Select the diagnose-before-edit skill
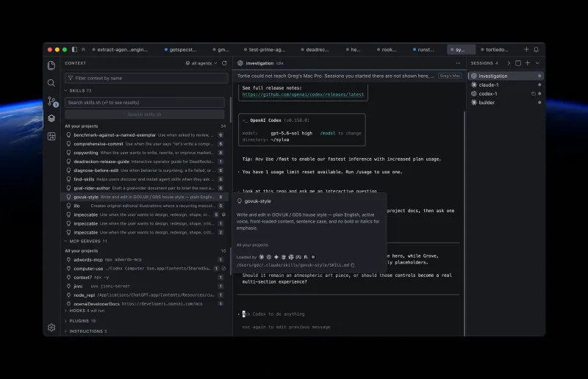Viewport: 588px width, 379px height. [x=144, y=170]
